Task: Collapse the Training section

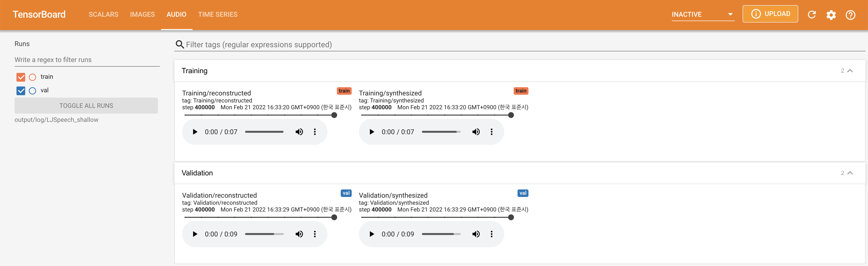Action: (850, 71)
